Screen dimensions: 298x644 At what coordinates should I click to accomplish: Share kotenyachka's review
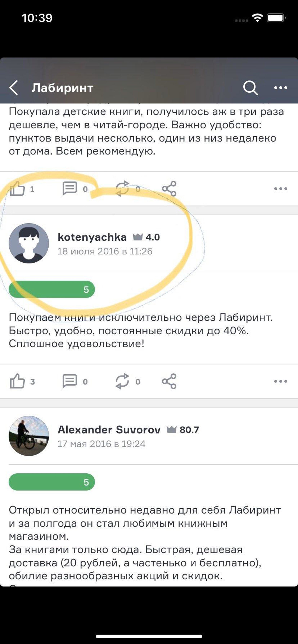(x=169, y=381)
